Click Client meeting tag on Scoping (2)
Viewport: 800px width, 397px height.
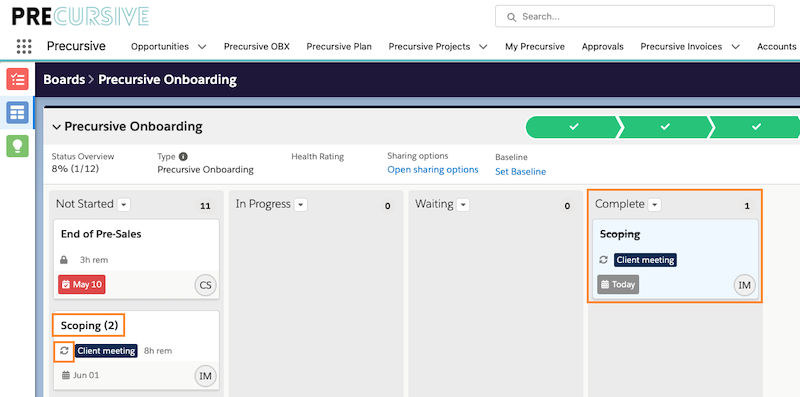(106, 351)
